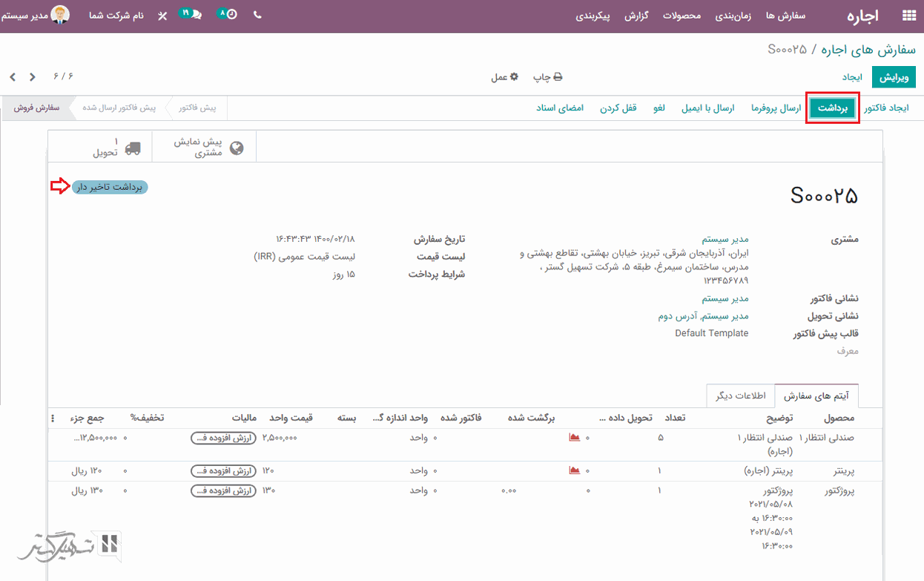Expand the چاپ print dropdown

click(x=548, y=77)
